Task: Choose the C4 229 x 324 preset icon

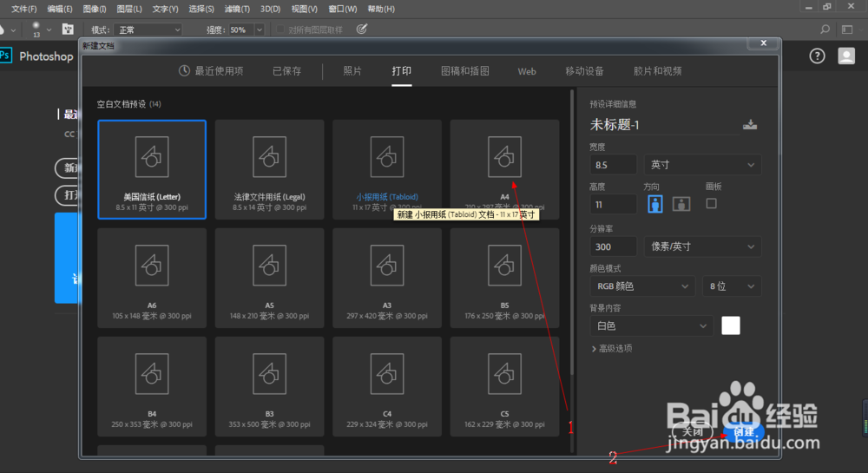Action: pos(387,375)
